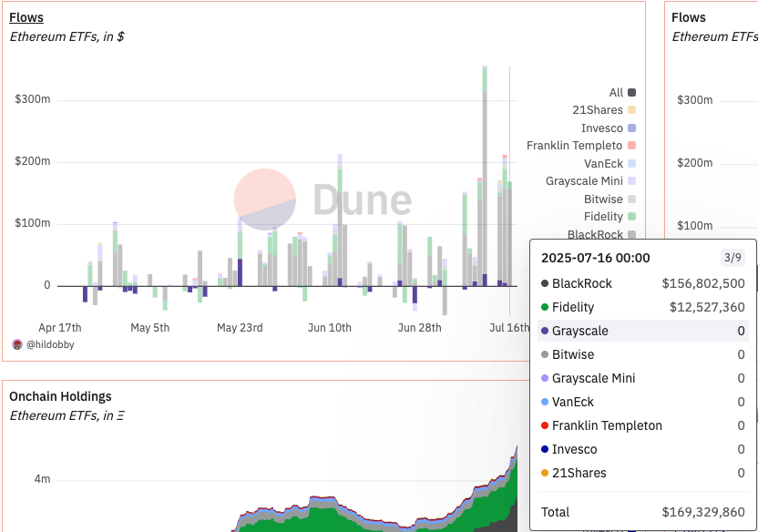
Task: Click the May 23rd axis label
Action: (240, 328)
